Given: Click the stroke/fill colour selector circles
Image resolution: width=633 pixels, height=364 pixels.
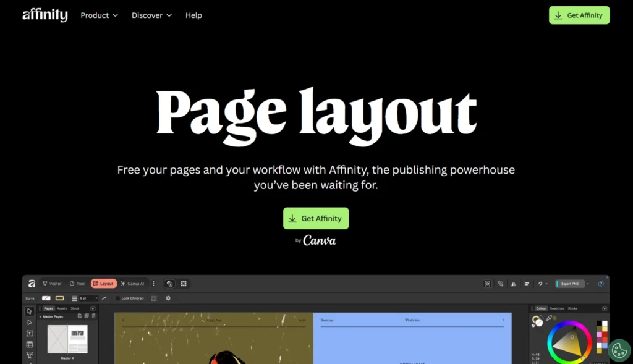Looking at the screenshot, I should tap(537, 321).
